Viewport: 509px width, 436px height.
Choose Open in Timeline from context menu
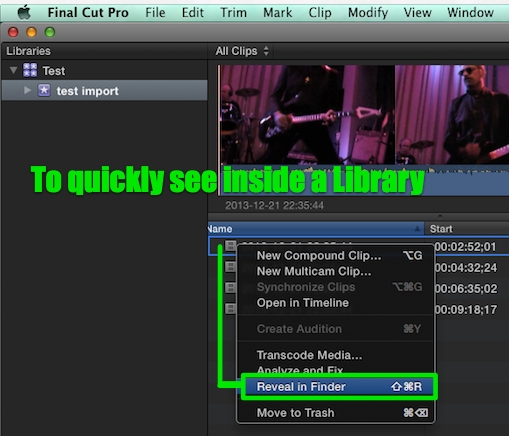pyautogui.click(x=336, y=303)
